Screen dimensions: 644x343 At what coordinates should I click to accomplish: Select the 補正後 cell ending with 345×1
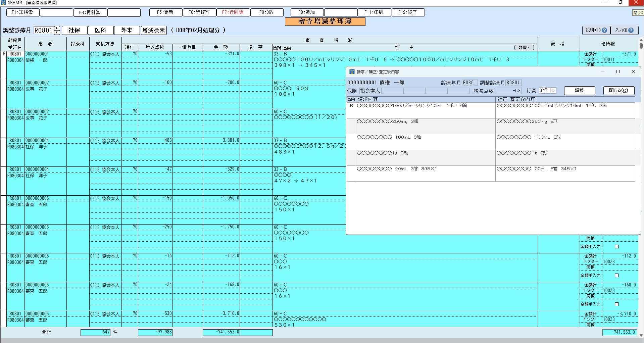coord(565,173)
